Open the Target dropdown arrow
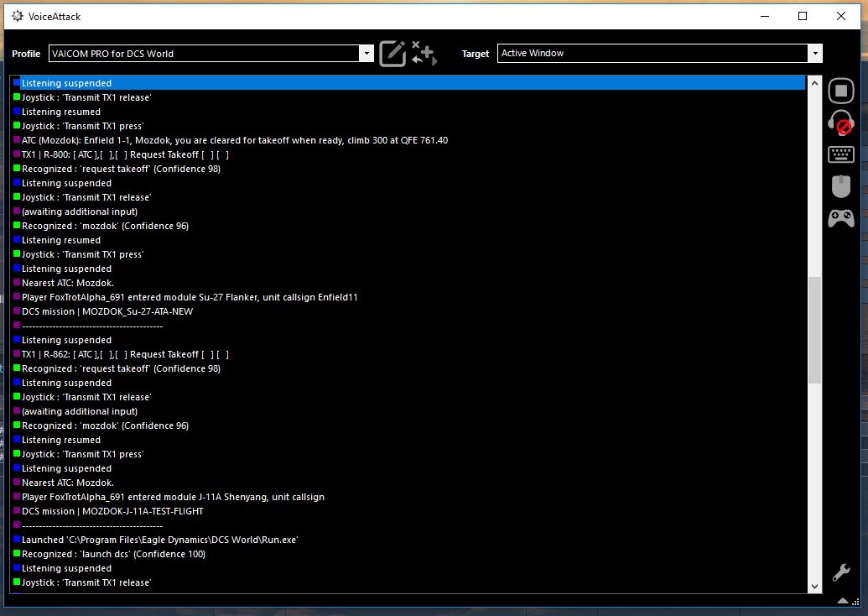The height and width of the screenshot is (616, 868). (815, 54)
